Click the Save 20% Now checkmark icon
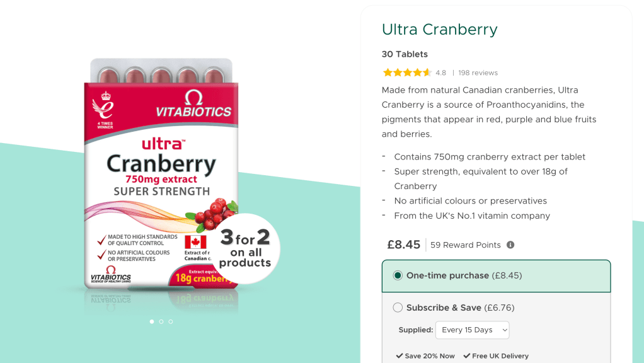Screen dimensions: 644x363 coord(400,355)
